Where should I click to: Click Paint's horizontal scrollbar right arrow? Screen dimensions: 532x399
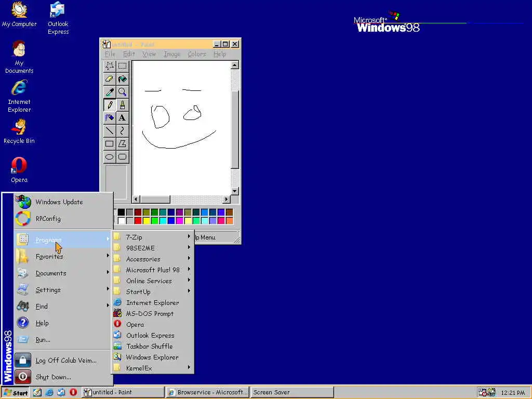point(227,199)
